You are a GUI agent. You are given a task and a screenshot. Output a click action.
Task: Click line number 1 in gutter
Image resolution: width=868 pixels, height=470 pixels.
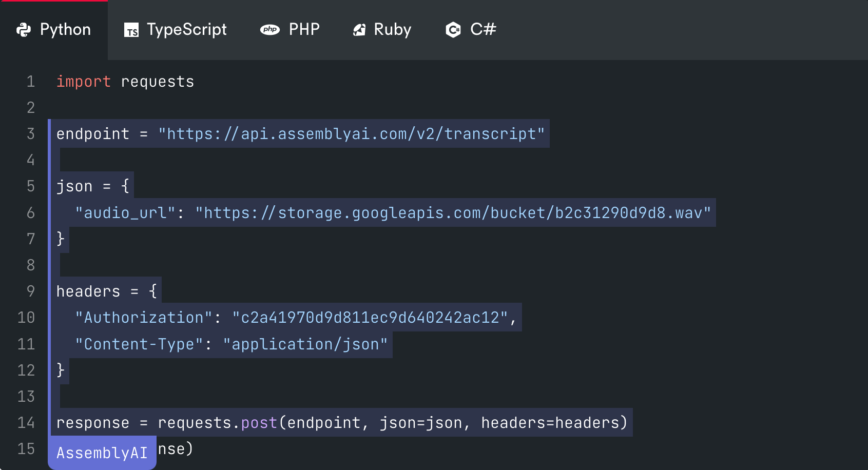click(x=31, y=82)
